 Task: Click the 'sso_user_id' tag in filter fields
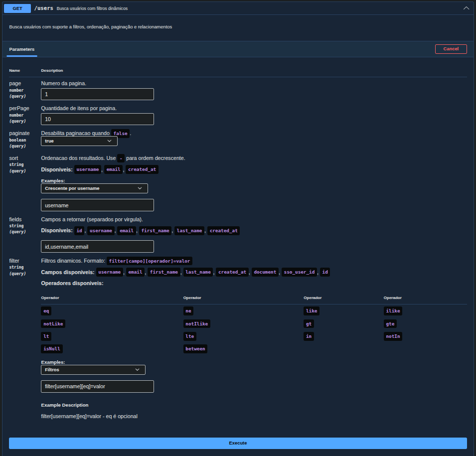tap(300, 272)
